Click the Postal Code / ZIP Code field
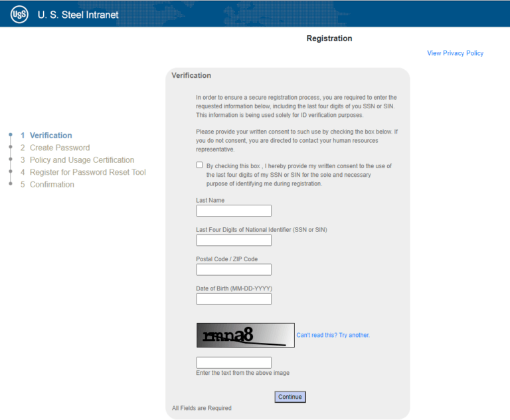 (234, 269)
